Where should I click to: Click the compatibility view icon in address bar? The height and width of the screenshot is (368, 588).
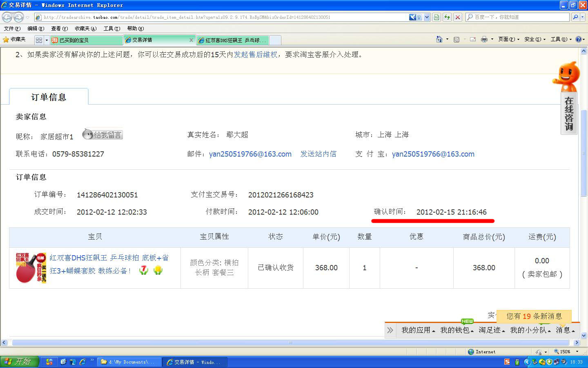click(437, 17)
